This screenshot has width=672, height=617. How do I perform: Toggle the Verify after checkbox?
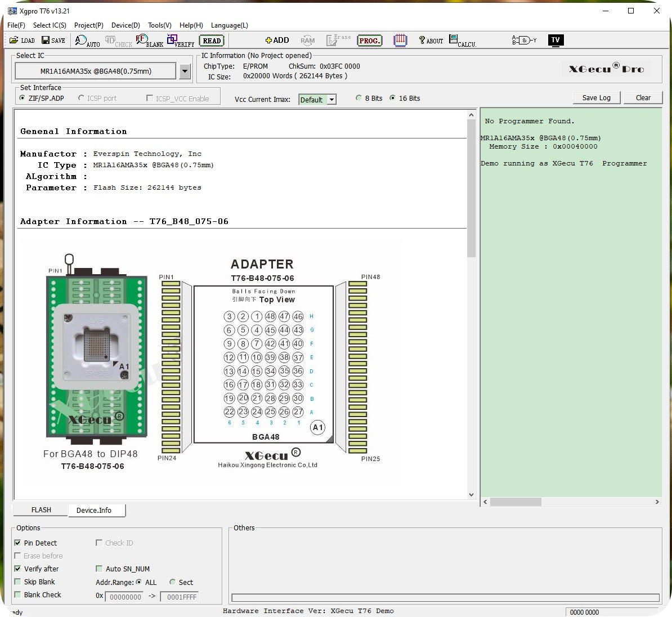coord(17,569)
